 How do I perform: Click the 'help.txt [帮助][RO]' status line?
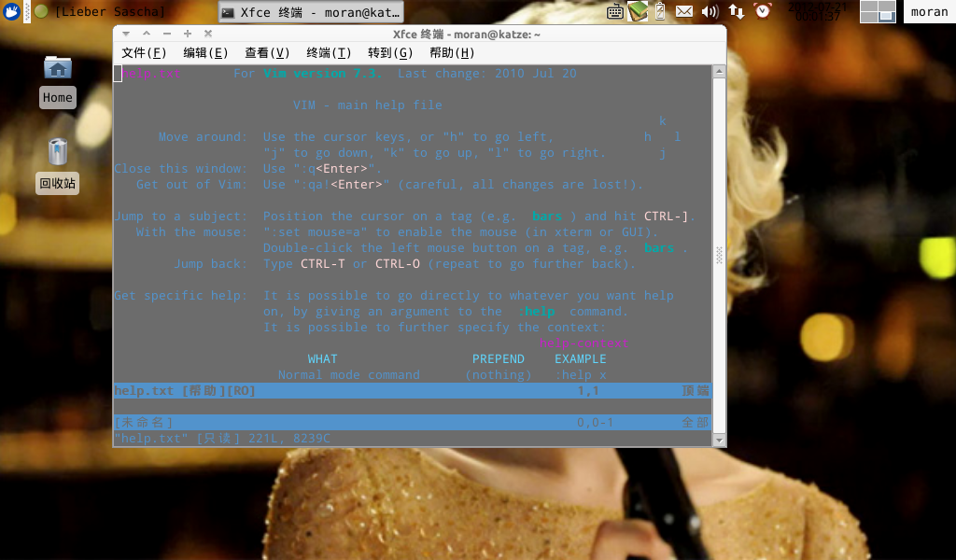(413, 390)
